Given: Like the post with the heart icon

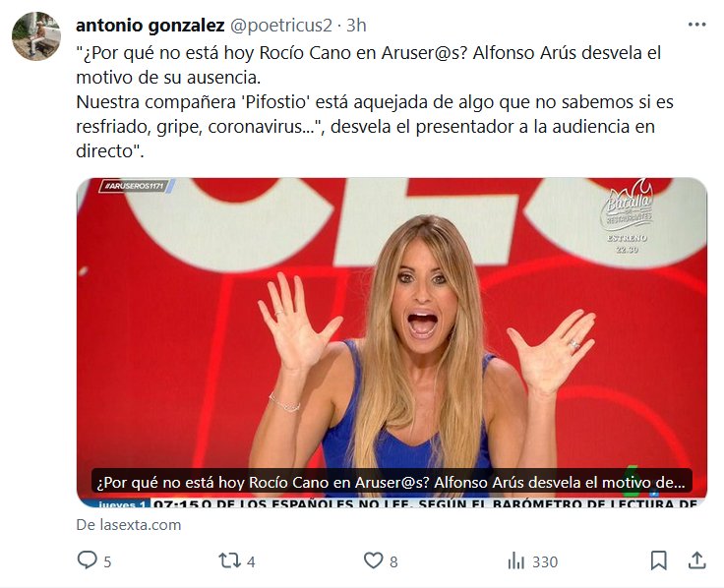Looking at the screenshot, I should [373, 560].
